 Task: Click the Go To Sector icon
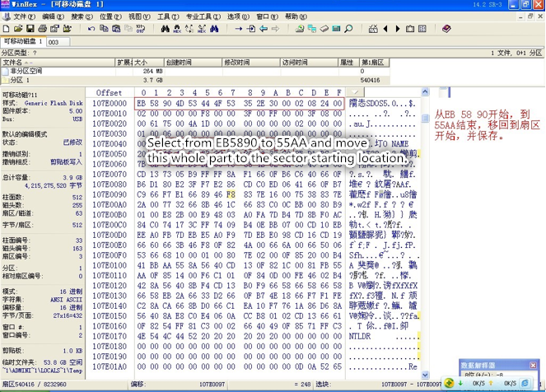point(251,29)
